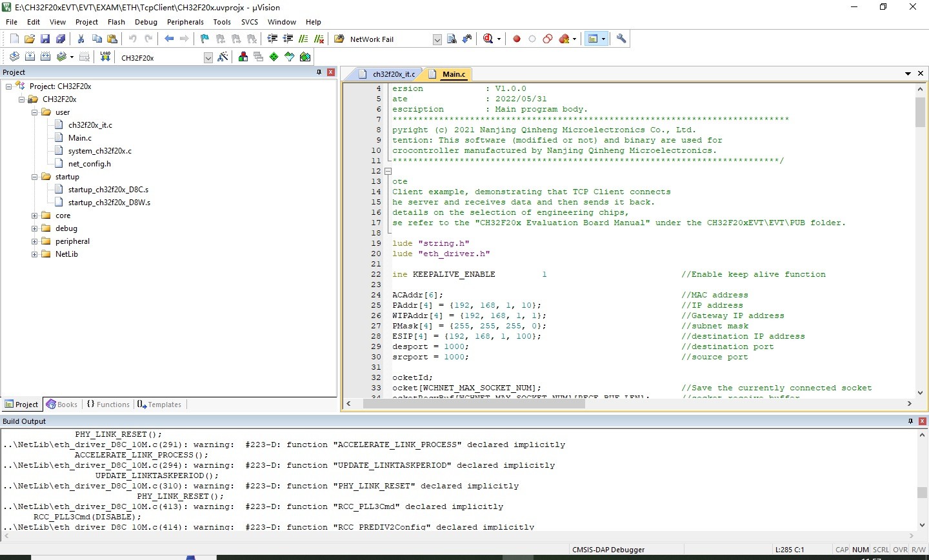Save all files icon
Screen dimensions: 929x560
click(x=61, y=39)
